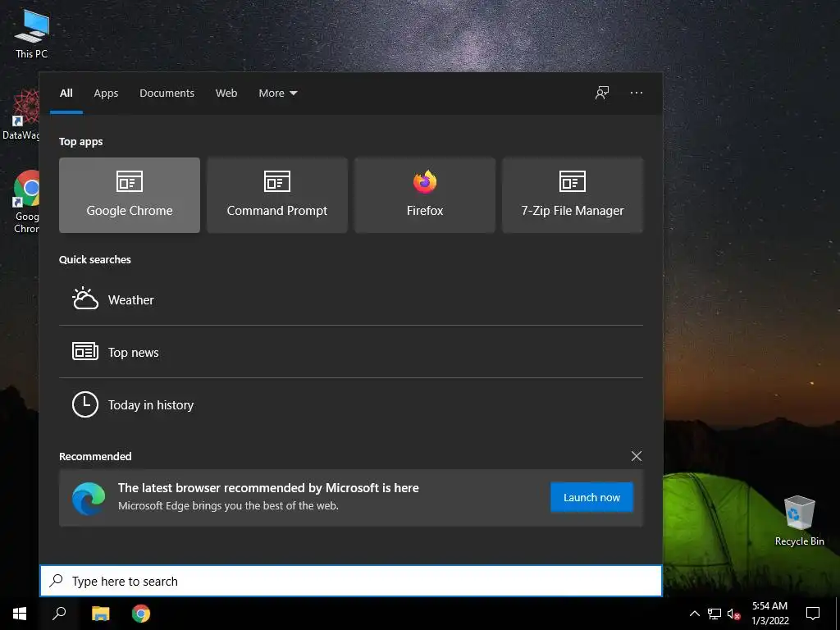Click the taskbar search magnifier icon
Image resolution: width=840 pixels, height=630 pixels.
(x=59, y=614)
